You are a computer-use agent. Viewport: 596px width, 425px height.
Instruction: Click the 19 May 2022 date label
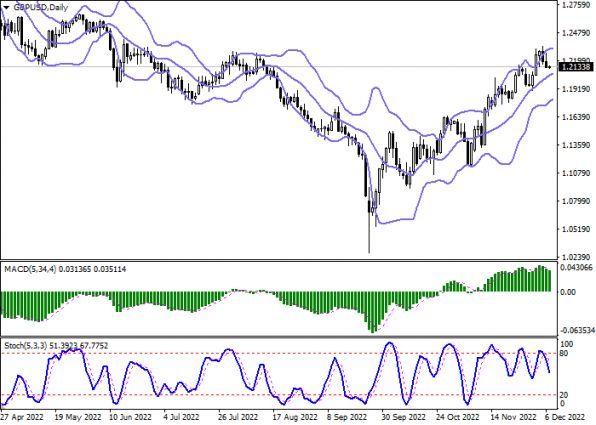pyautogui.click(x=78, y=417)
